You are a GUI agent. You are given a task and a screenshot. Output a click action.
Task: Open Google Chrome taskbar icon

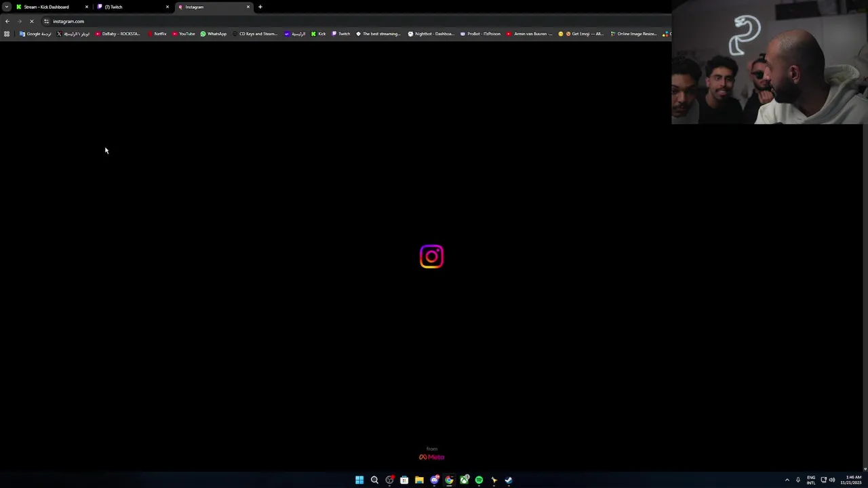click(449, 480)
